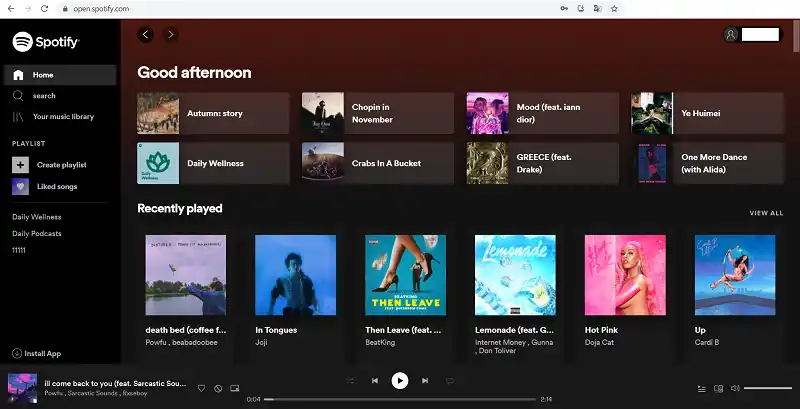The height and width of the screenshot is (409, 800).
Task: Skip to the next track
Action: pos(425,381)
